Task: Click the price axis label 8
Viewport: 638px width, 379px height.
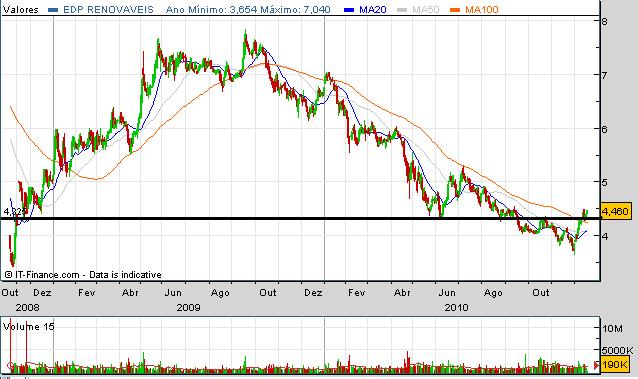Action: (x=605, y=21)
